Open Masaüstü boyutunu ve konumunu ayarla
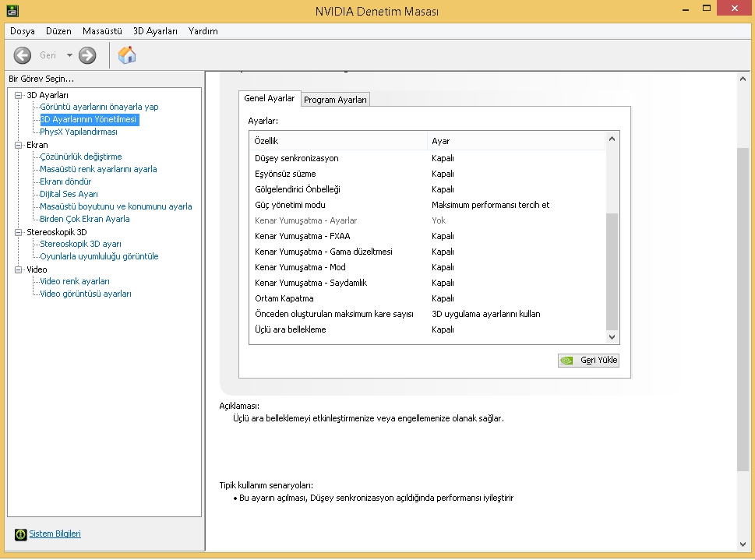 coord(116,207)
